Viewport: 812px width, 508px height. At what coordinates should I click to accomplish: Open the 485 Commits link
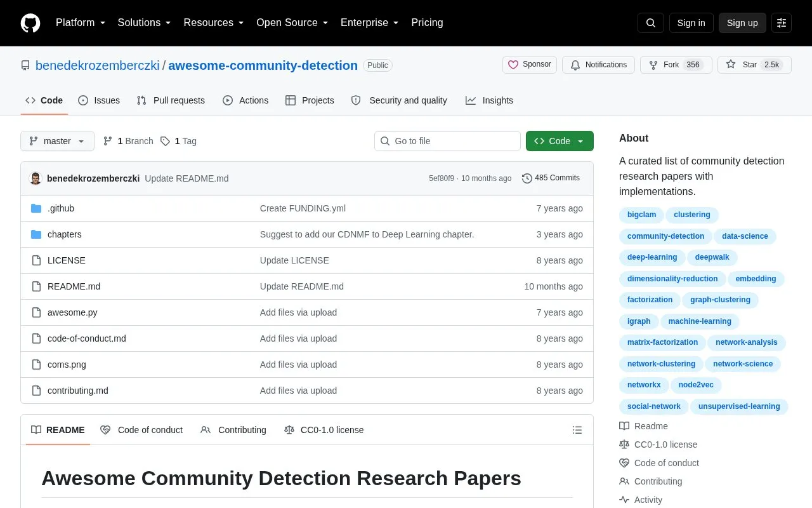coord(551,178)
